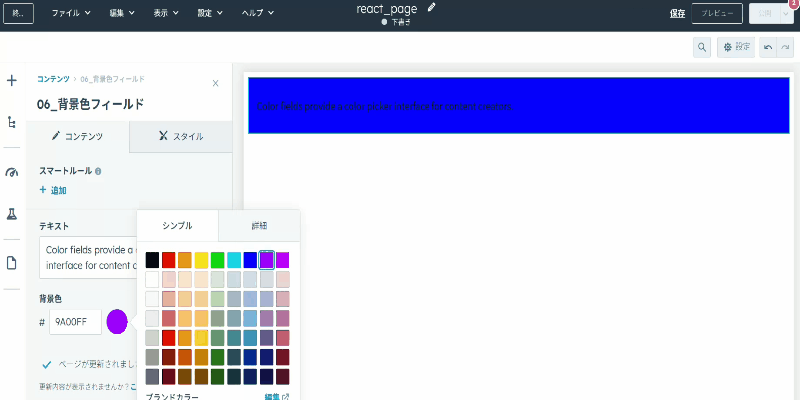Pick the magenta swatch in top row

pos(283,260)
